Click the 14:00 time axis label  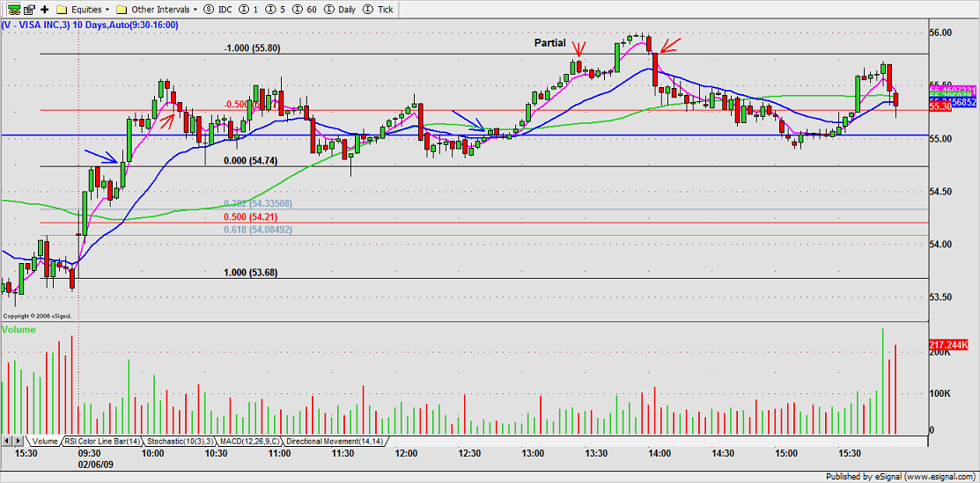coord(659,453)
